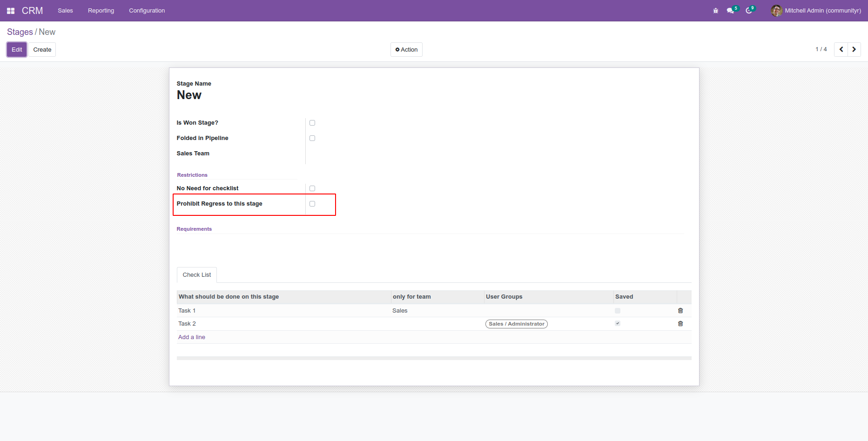Expand the Configuration menu
Screen dimensions: 868x441
[x=147, y=11]
